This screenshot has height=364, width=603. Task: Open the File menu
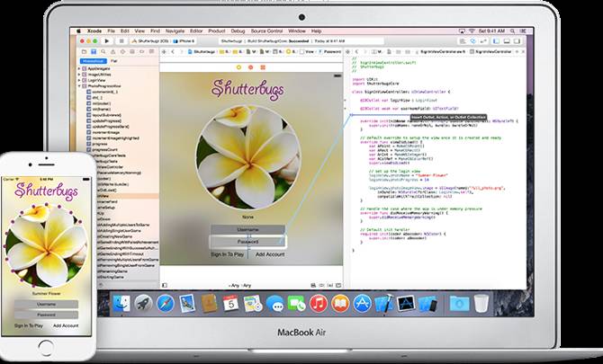[x=111, y=31]
